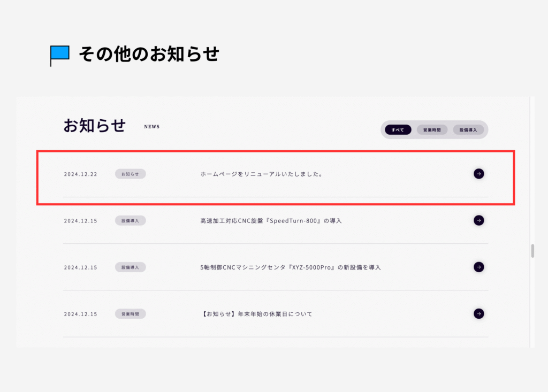Click the arrow icon for the homepage renewal news
The image size is (548, 392).
click(x=478, y=173)
